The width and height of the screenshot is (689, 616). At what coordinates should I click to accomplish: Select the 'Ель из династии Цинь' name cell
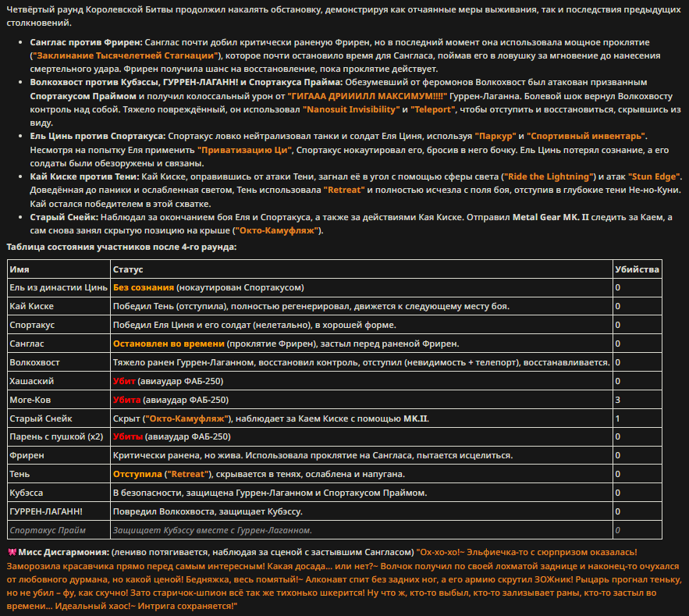[59, 287]
